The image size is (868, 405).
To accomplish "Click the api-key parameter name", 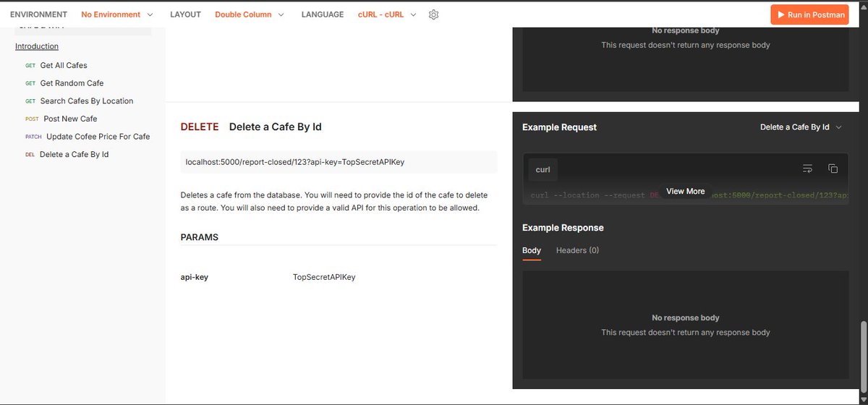I will point(195,277).
